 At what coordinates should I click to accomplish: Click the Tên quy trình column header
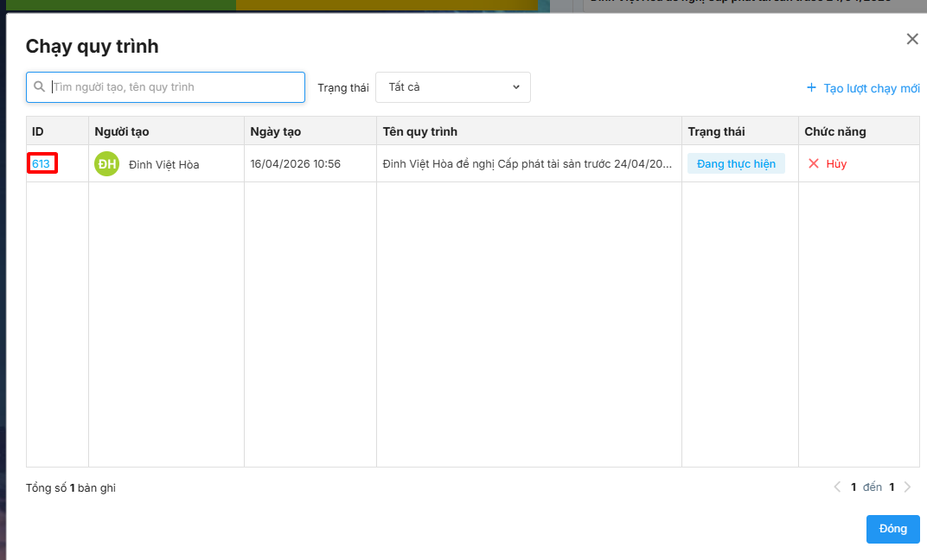point(420,131)
